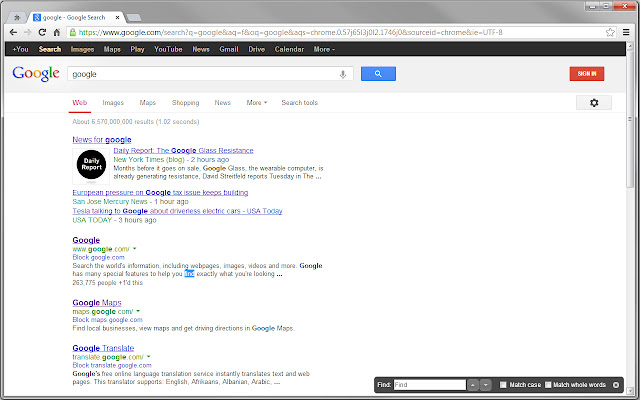
Task: Open the Google search result title
Action: pos(86,240)
